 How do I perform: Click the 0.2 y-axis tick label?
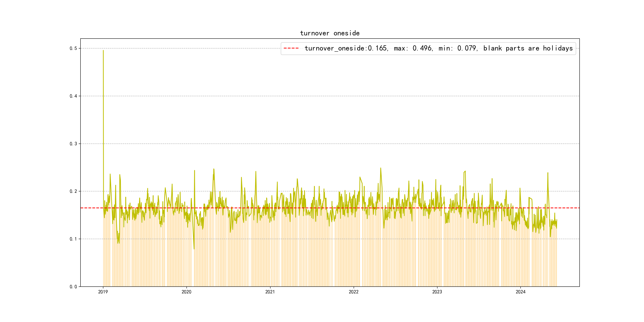(73, 191)
